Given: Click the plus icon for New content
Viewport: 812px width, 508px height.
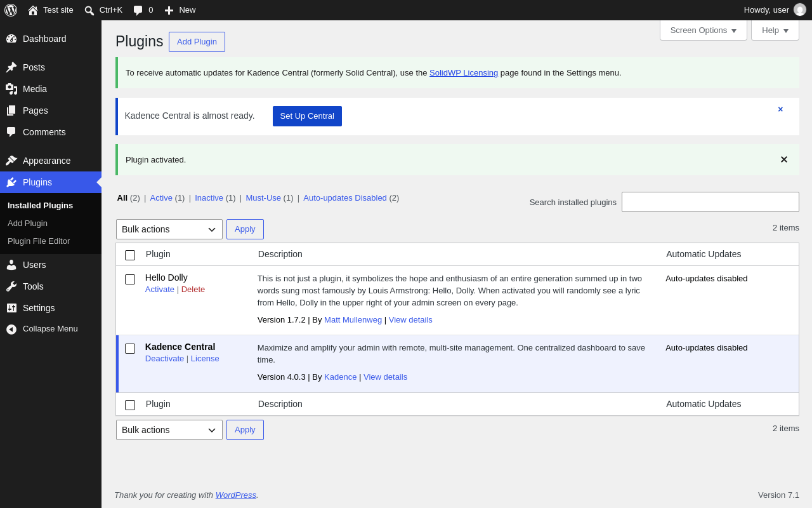Looking at the screenshot, I should click(169, 10).
